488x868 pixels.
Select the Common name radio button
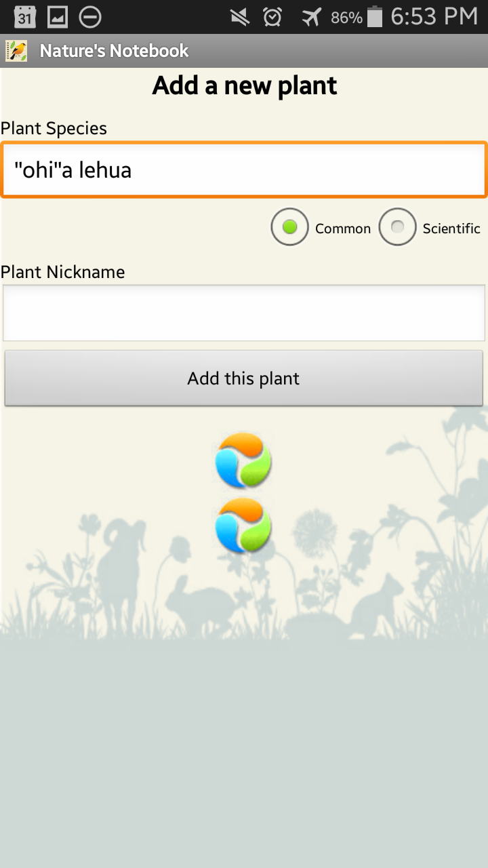289,227
